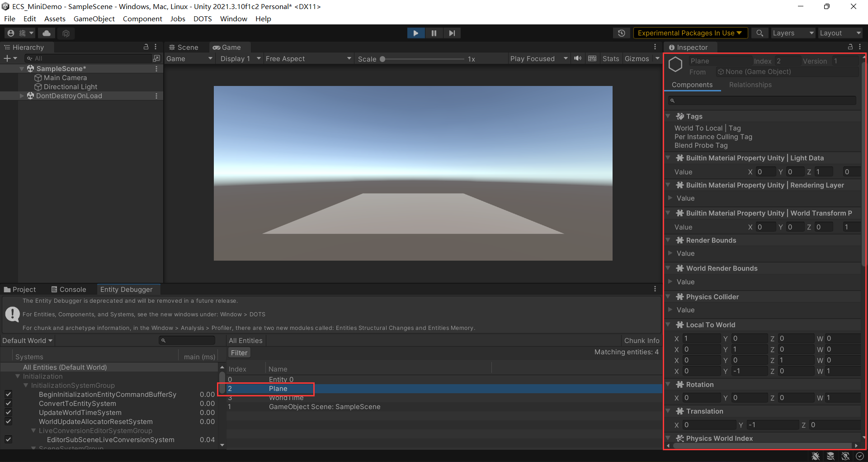Screen dimensions: 868x462
Task: Open the SampleScene options kebab
Action: [x=156, y=69]
